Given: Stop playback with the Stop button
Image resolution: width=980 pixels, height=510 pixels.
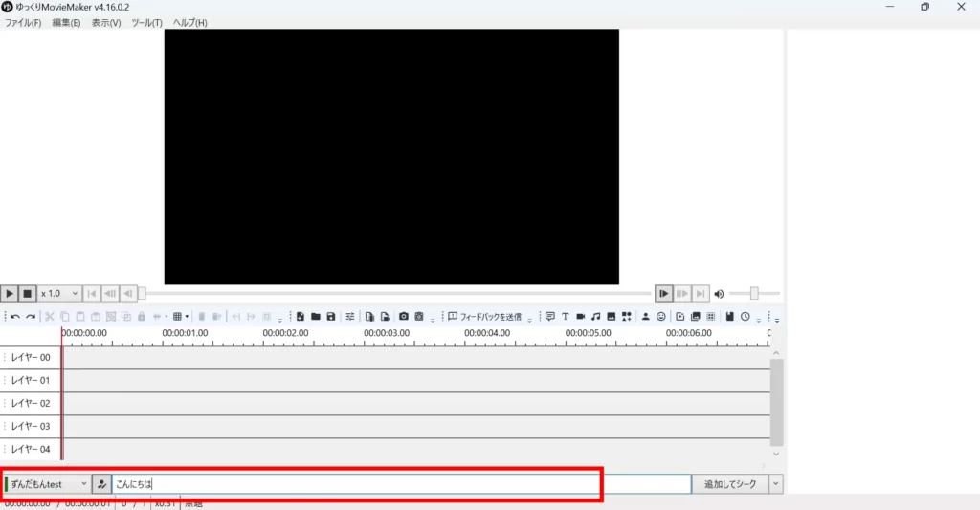Looking at the screenshot, I should [x=28, y=293].
